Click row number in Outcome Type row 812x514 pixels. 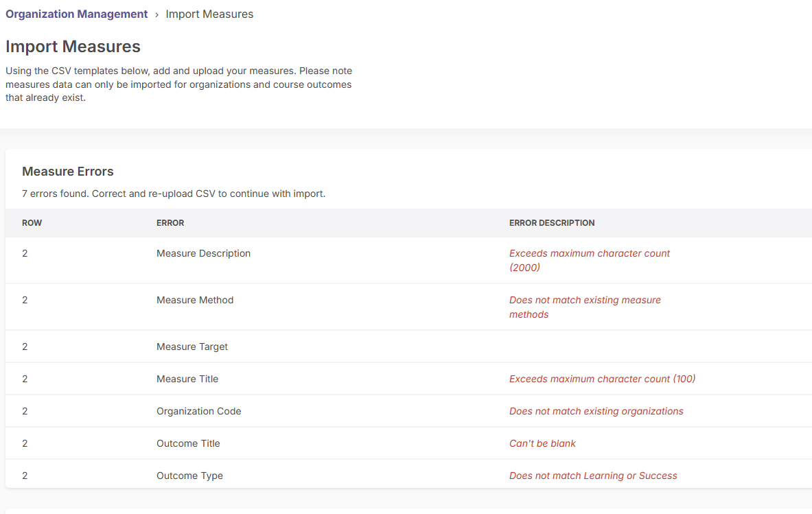point(25,476)
